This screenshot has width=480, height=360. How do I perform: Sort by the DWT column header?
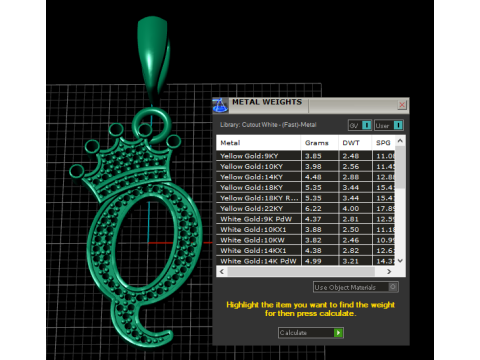(355, 143)
